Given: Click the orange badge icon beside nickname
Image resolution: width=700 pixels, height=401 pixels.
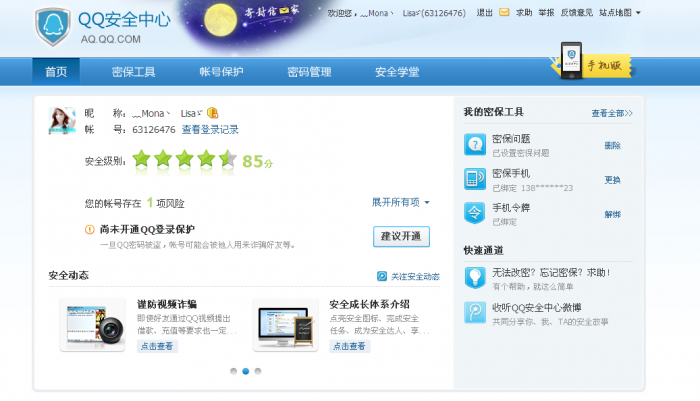Looking at the screenshot, I should (212, 113).
